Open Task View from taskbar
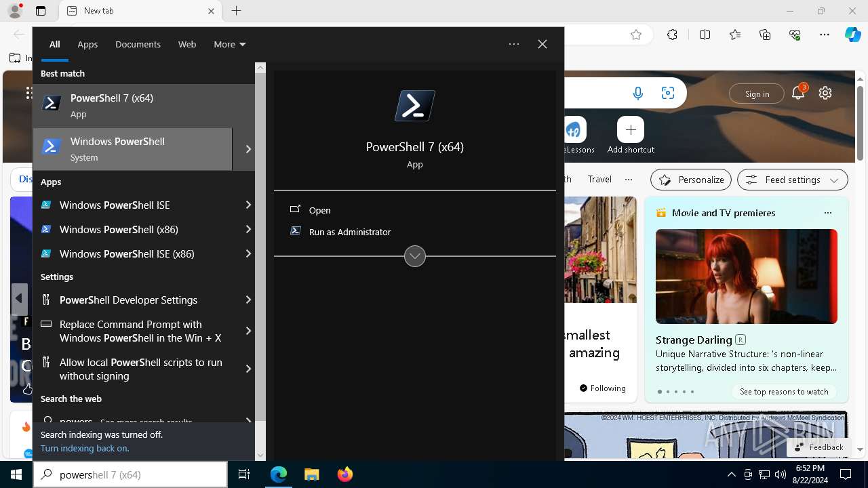Screen dimensions: 868x488 244,474
